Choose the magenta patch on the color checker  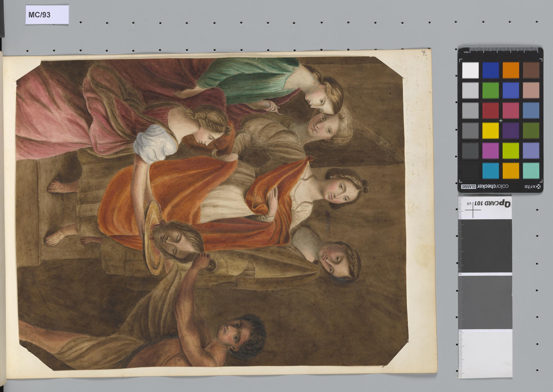click(x=490, y=151)
